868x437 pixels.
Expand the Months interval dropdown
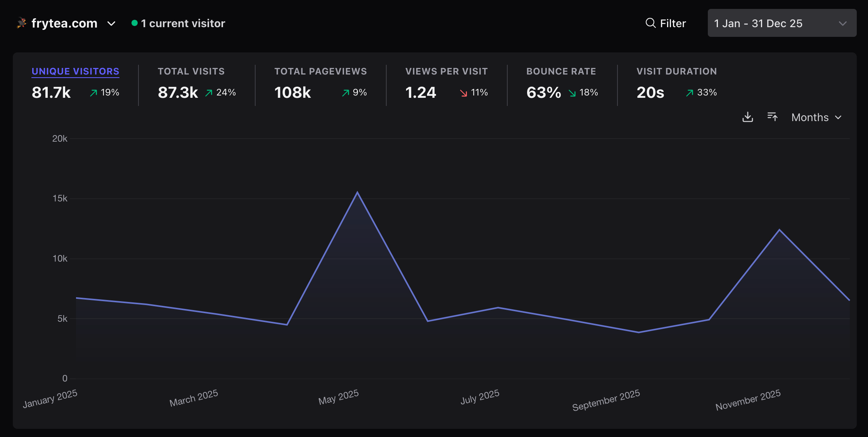click(816, 117)
